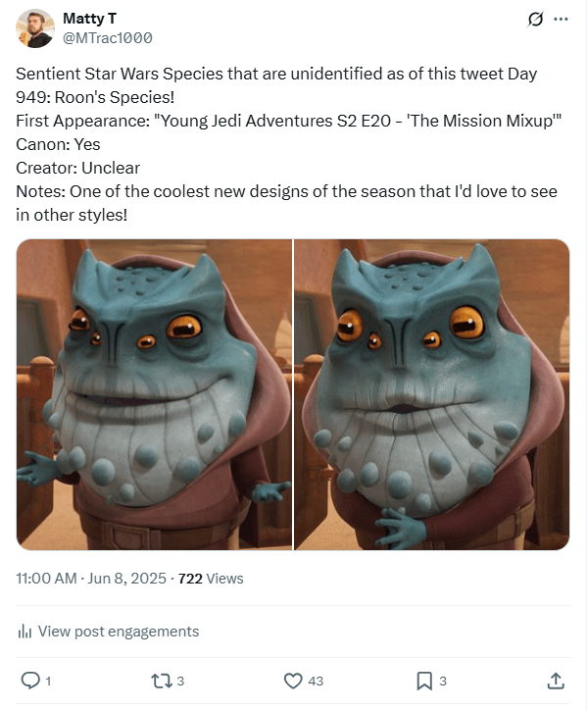This screenshot has width=588, height=710.
Task: Click the repost arrows icon
Action: [161, 681]
